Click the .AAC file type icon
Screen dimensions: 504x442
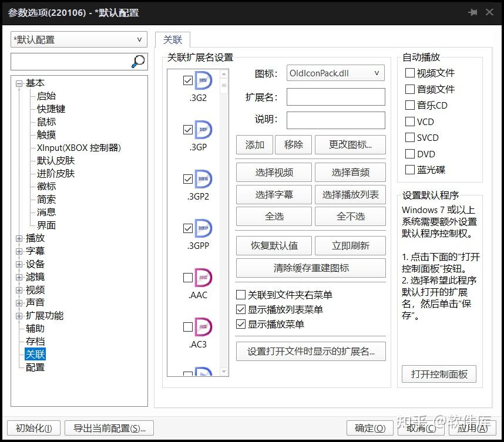click(203, 278)
